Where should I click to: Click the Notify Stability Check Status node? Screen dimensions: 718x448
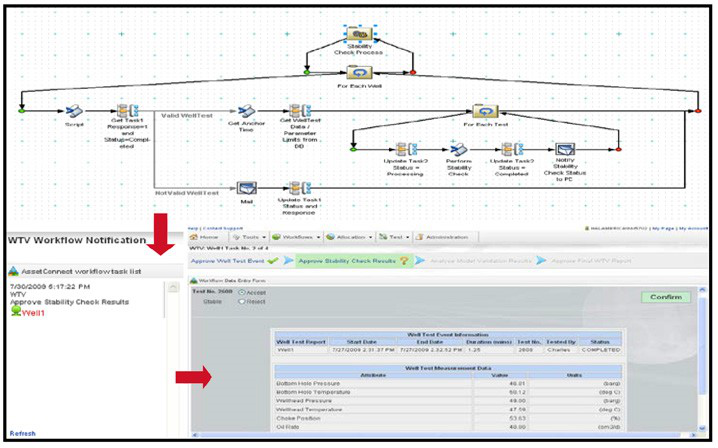(565, 149)
